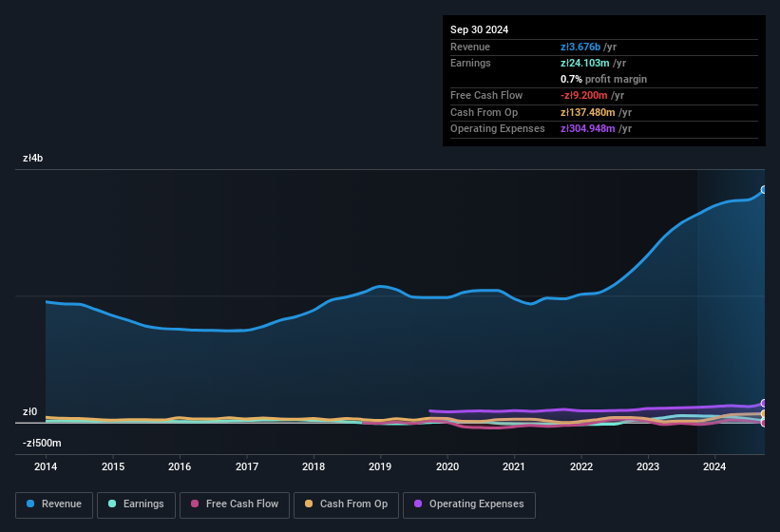Click the Cash From Op label in tooltip
This screenshot has height=532, width=780.
(x=484, y=112)
